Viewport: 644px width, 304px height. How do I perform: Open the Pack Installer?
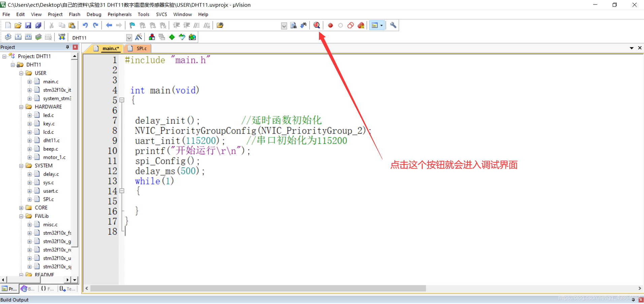pos(192,37)
